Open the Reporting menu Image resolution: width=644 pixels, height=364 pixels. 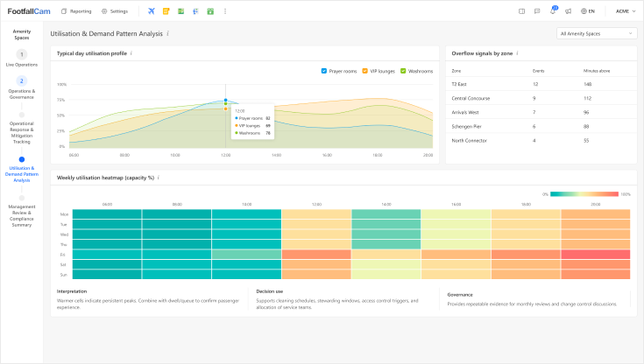click(76, 11)
